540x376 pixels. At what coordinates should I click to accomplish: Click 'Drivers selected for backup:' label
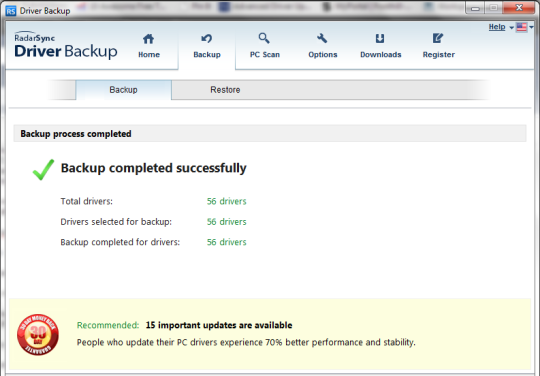tap(116, 222)
